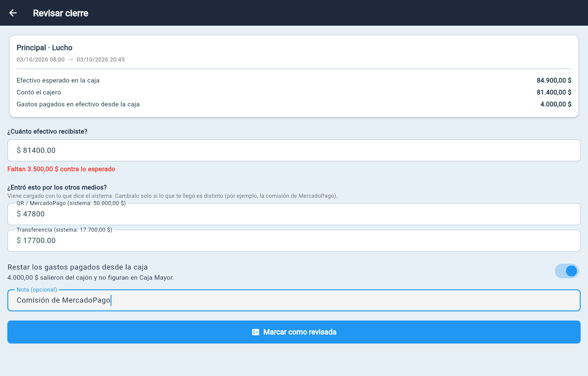
Task: Edit the QR / MercadoPago amount field
Action: 294,214
